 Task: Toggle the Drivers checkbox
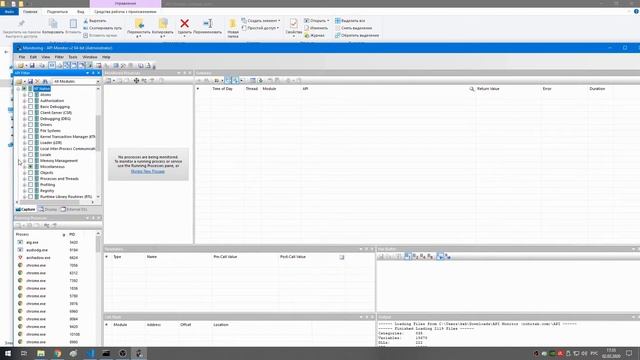(31, 124)
